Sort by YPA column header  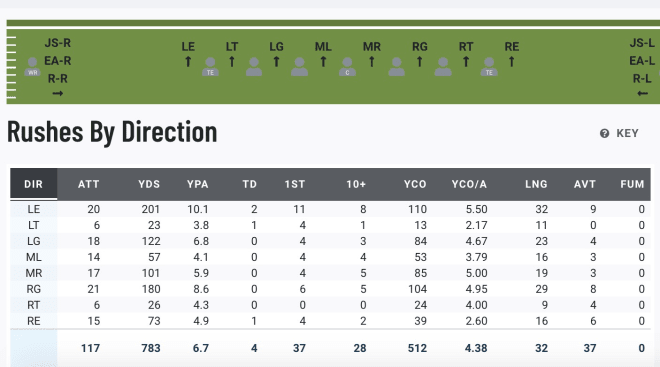[198, 184]
